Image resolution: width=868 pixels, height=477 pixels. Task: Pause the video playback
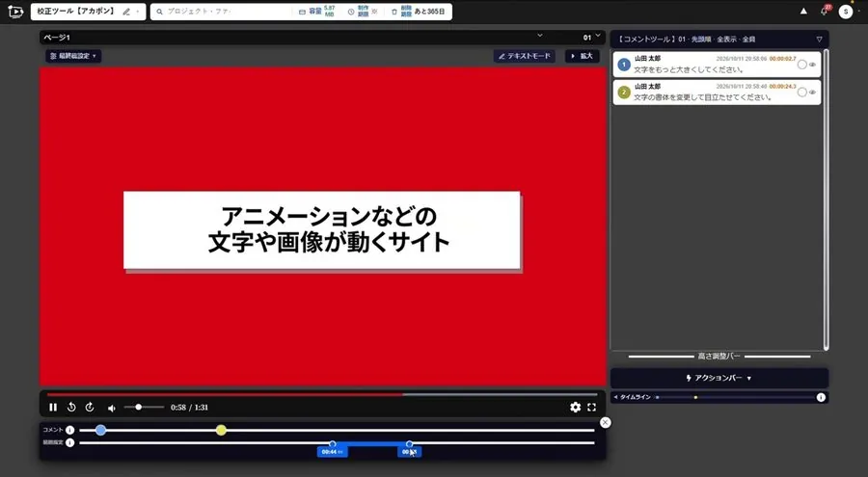point(53,408)
